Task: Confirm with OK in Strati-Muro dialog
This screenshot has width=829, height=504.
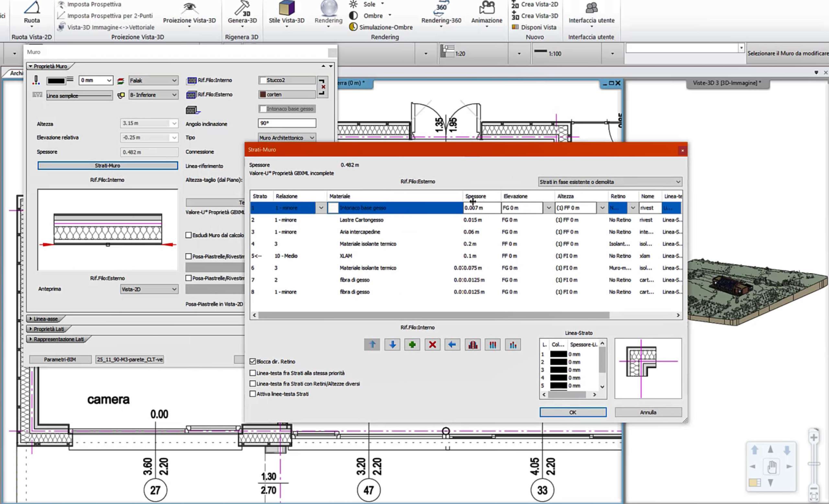Action: pos(573,412)
